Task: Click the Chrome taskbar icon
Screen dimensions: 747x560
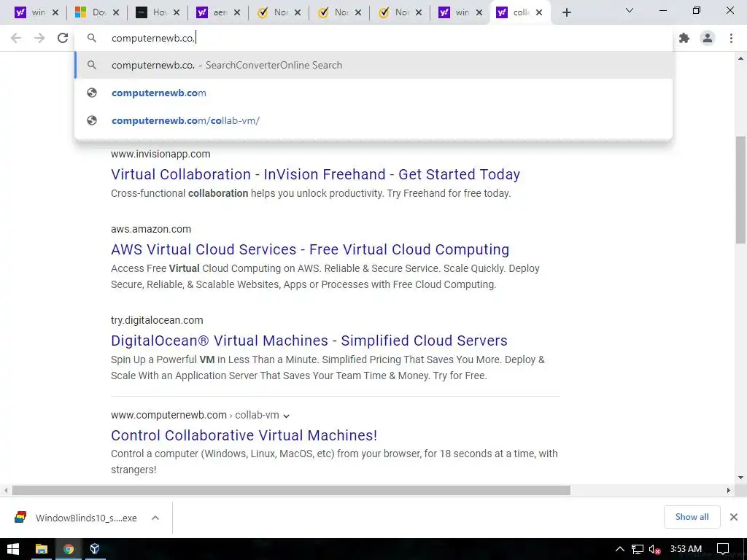Action: [69, 549]
